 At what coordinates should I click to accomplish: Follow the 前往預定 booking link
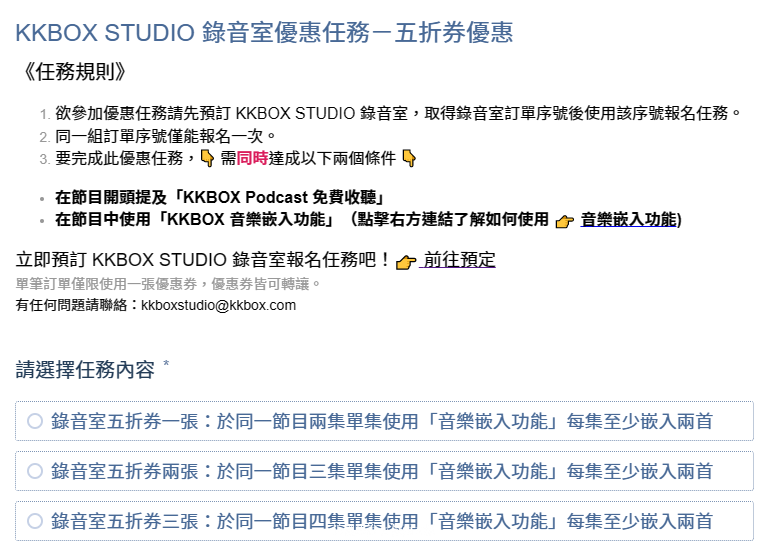pyautogui.click(x=459, y=260)
